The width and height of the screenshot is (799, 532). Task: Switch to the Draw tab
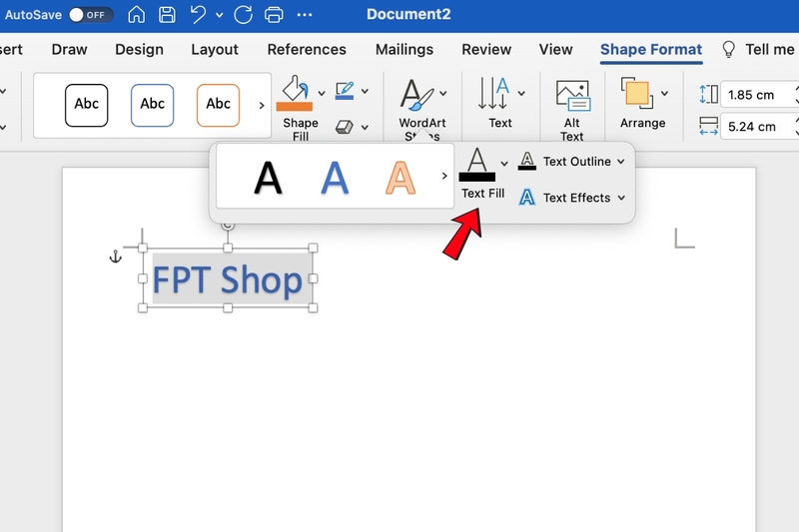click(x=69, y=49)
